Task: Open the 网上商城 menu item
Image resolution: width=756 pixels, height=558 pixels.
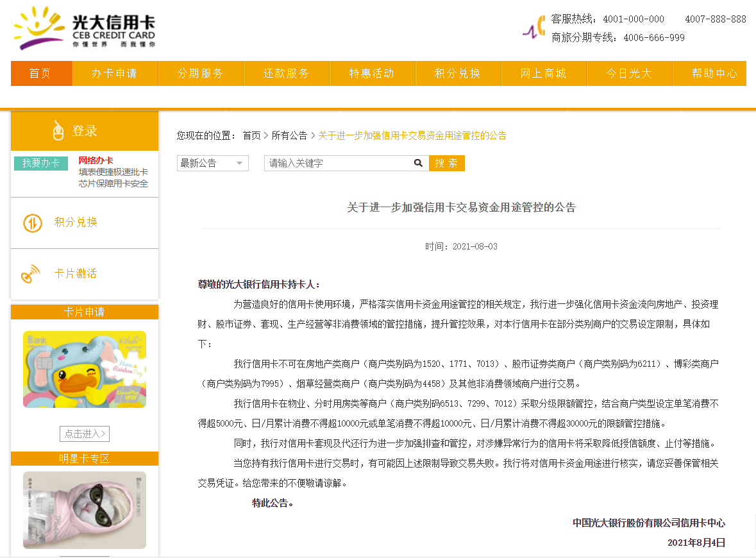Action: click(x=544, y=73)
